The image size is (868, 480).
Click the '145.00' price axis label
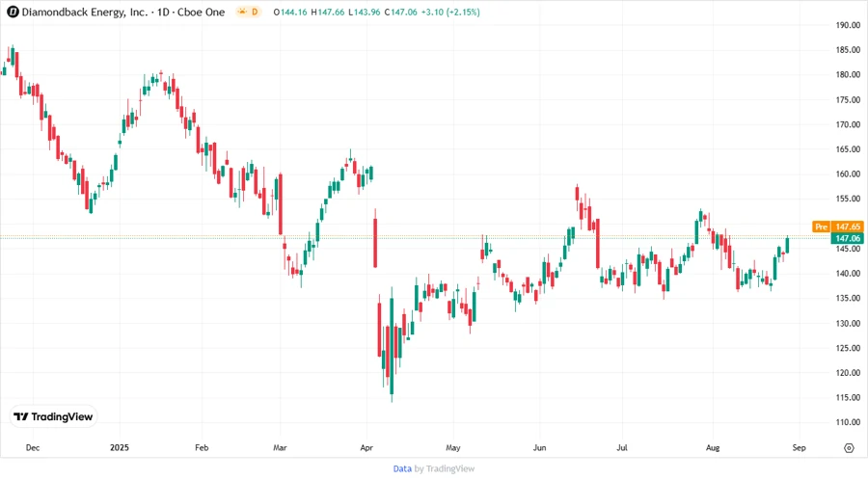848,249
